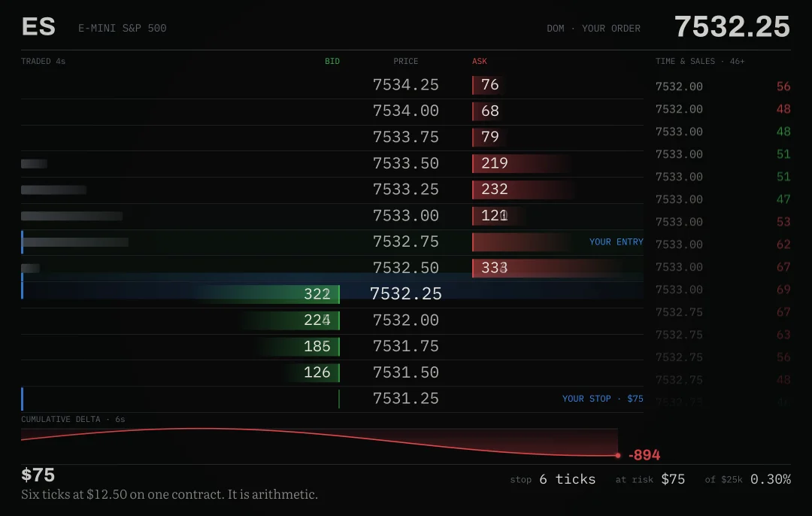Click the BID column header

[332, 61]
